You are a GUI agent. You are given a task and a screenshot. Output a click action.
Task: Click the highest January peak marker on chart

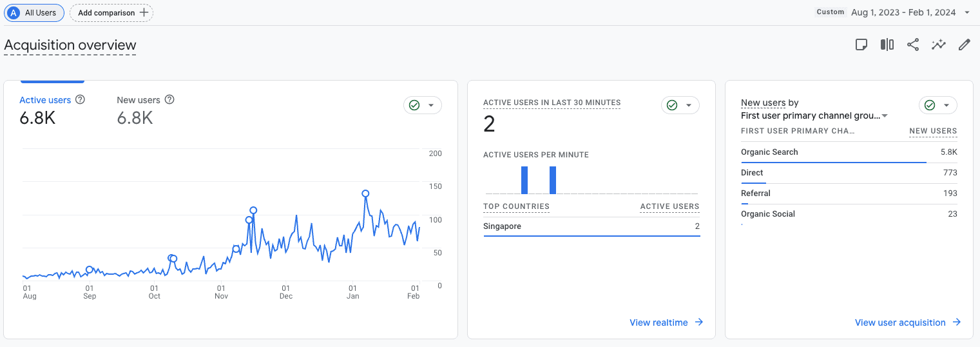(x=365, y=193)
